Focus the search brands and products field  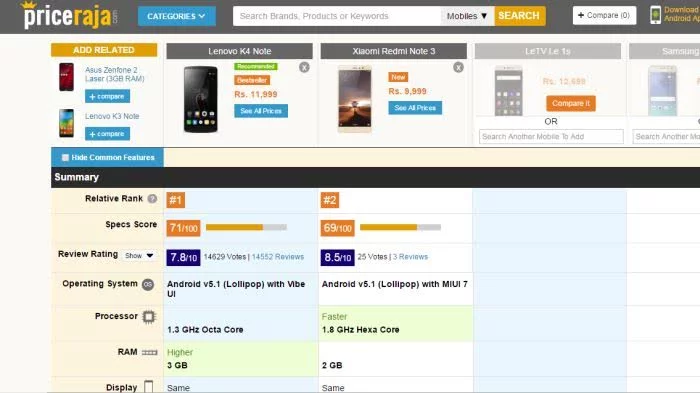337,16
